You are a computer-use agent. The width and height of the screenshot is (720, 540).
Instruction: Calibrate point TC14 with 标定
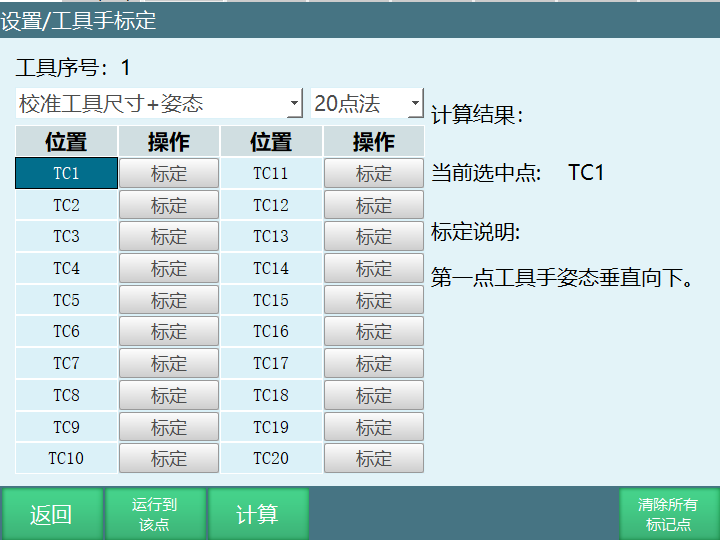374,268
